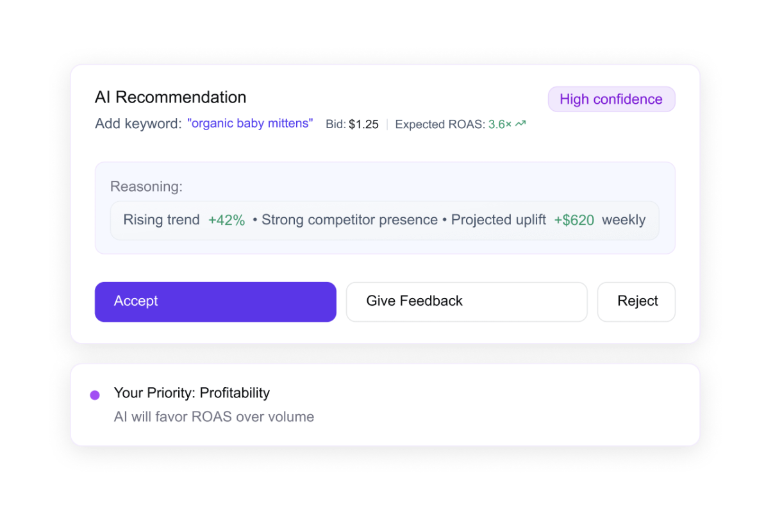Reject the keyword recommendation
The height and width of the screenshot is (532, 782).
(x=636, y=302)
